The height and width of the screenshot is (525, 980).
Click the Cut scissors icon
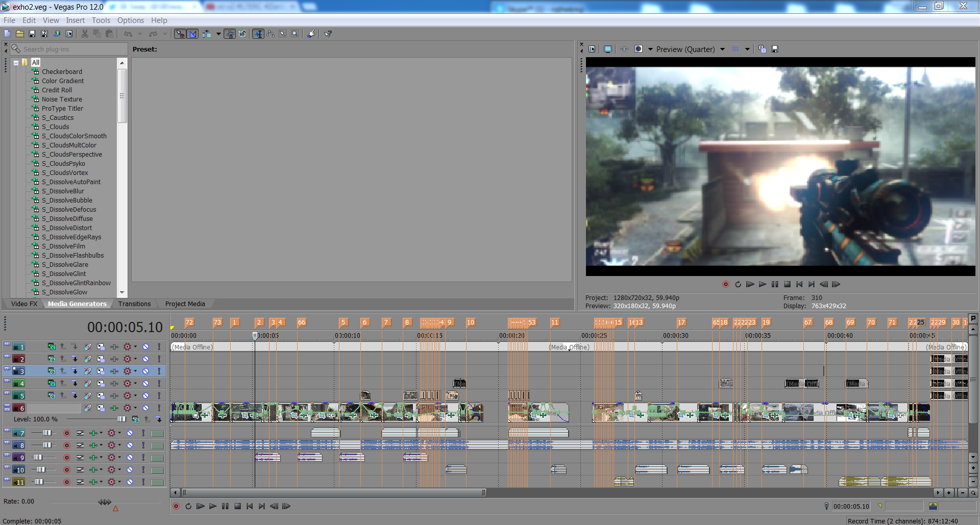click(85, 34)
